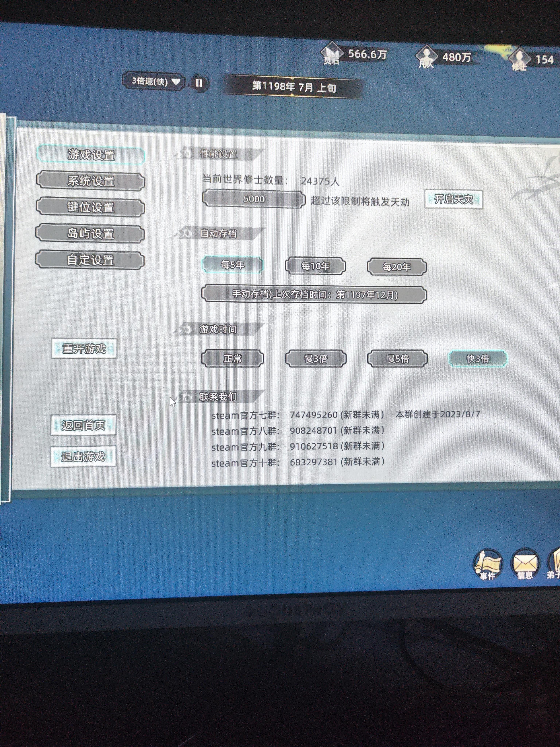Click the 返回首页 button
The image size is (560, 747).
point(83,425)
